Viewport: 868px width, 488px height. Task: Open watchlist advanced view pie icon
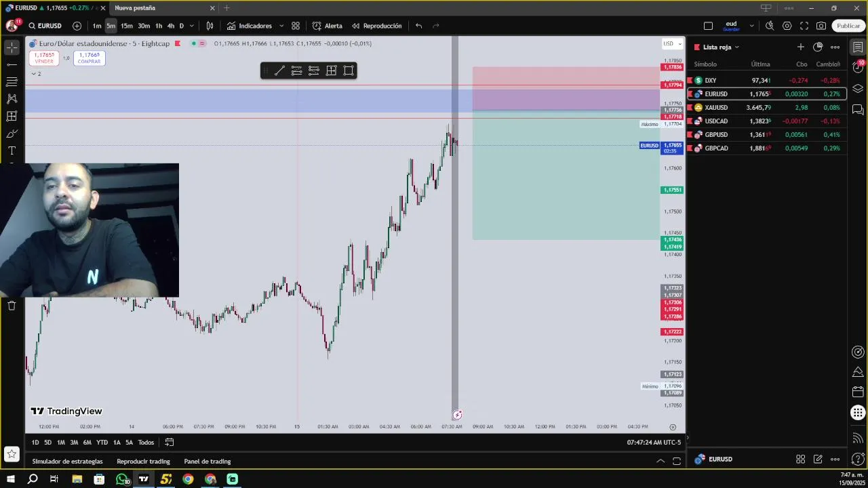click(x=818, y=47)
